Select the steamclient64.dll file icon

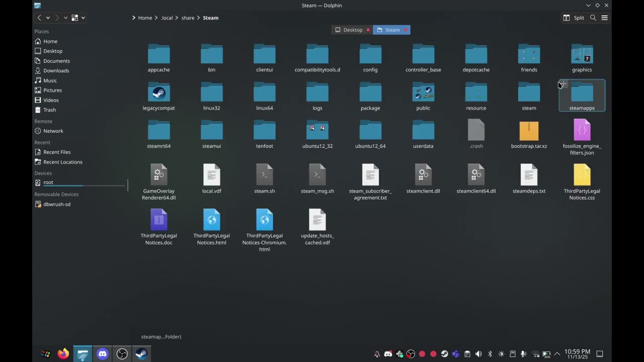pos(476,175)
